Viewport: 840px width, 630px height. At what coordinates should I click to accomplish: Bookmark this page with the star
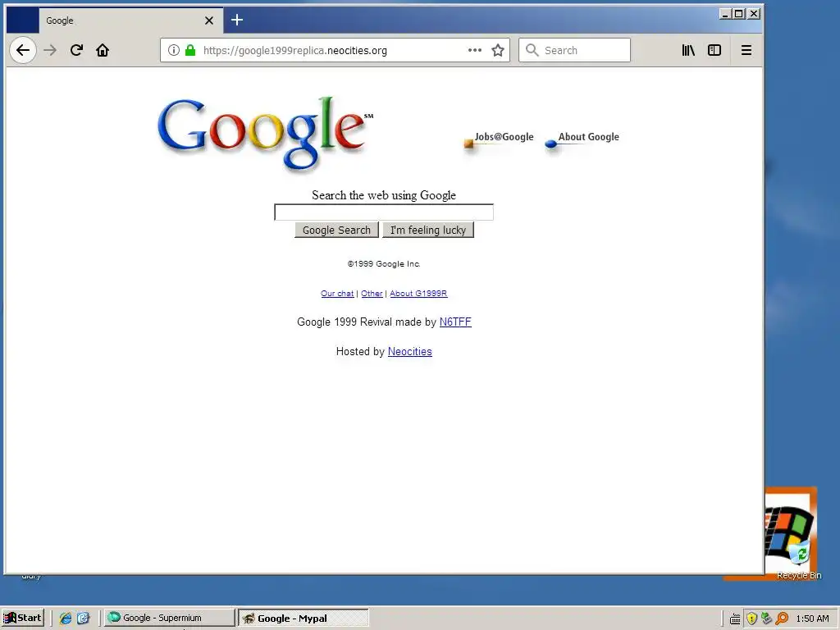coord(498,50)
